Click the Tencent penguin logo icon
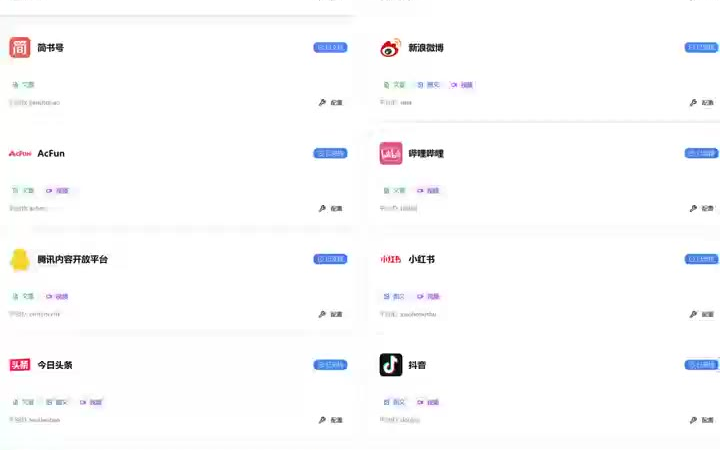 pyautogui.click(x=20, y=259)
